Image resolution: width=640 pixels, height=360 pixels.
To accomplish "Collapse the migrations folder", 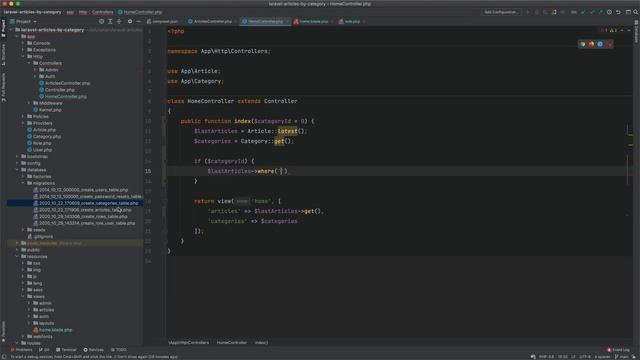I will click(23, 183).
